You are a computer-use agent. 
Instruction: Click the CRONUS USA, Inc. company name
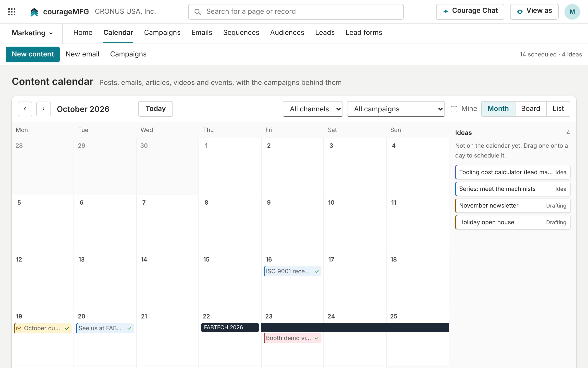(125, 12)
